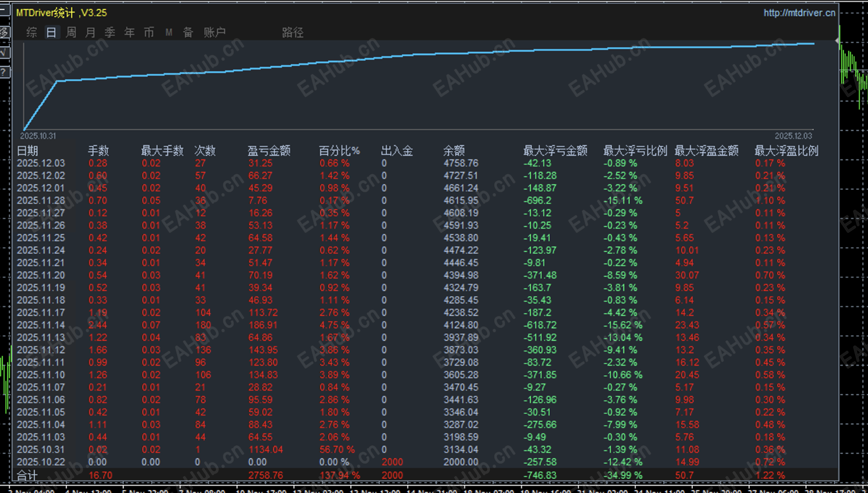Click balance value 4615.95
868x493 pixels.
[461, 200]
